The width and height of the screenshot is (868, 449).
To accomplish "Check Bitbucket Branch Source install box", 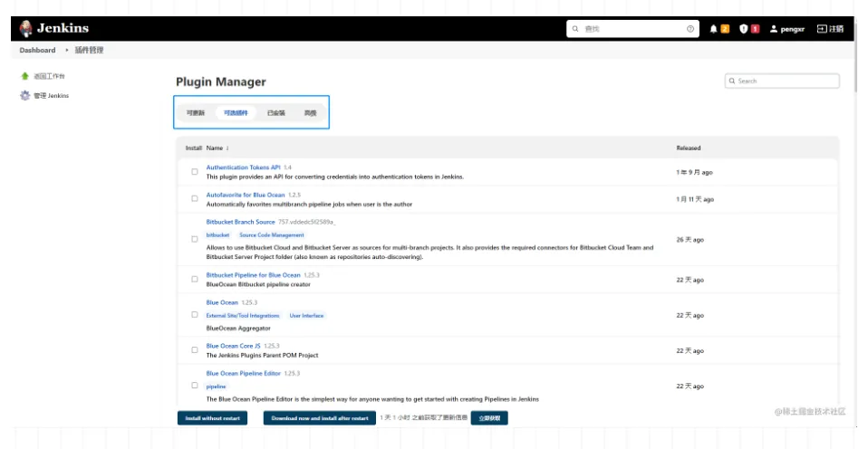I will tap(194, 239).
